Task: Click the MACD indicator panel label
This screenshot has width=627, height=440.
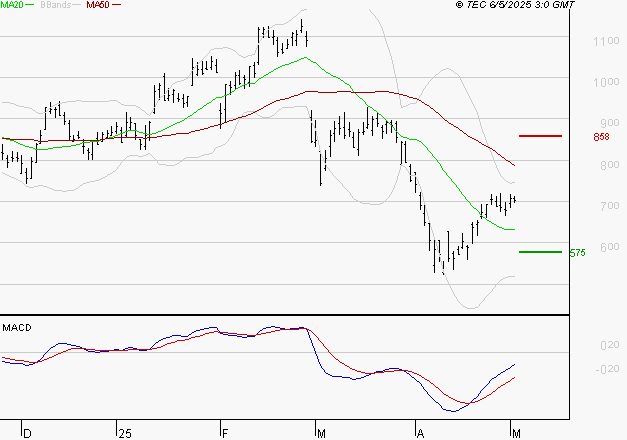Action: 17,328
